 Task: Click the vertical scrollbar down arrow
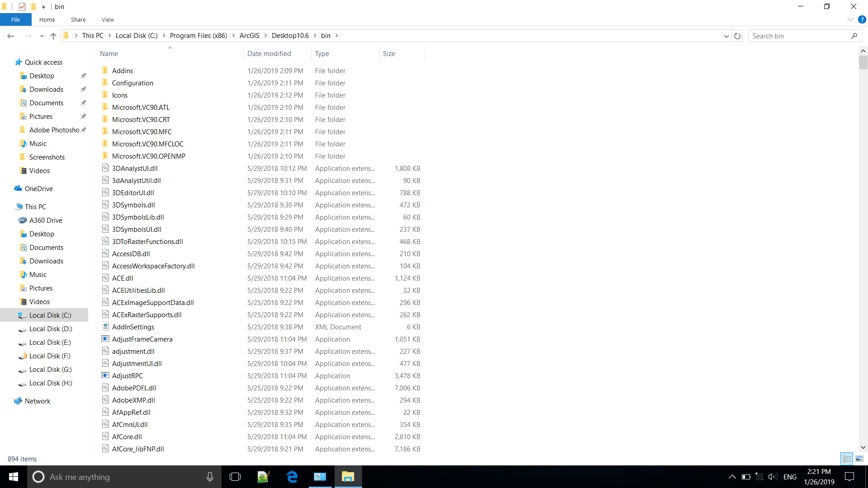tap(863, 447)
